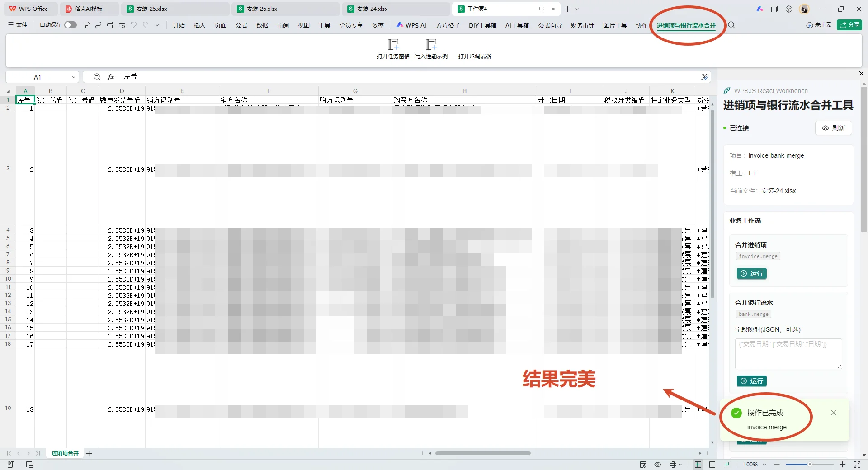This screenshot has width=868, height=470.
Task: Click the 打开任务窗格 ribbon icon
Action: pos(393,44)
